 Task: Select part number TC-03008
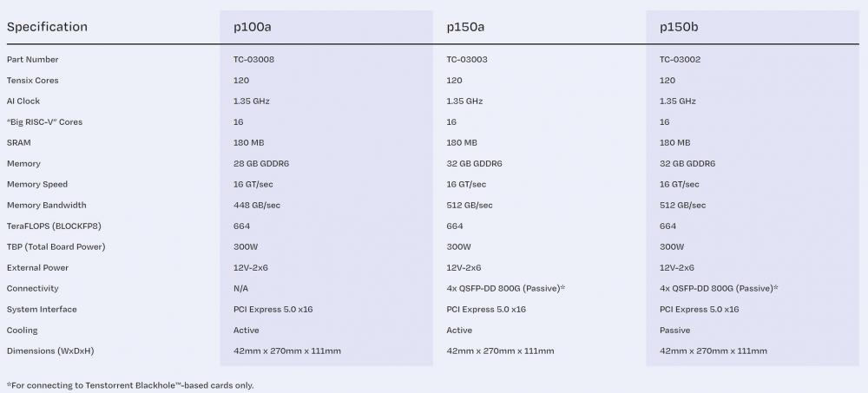coord(254,60)
